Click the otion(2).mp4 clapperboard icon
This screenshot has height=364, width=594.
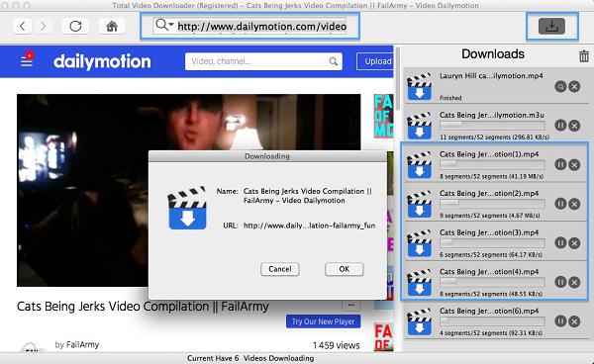[x=419, y=204]
